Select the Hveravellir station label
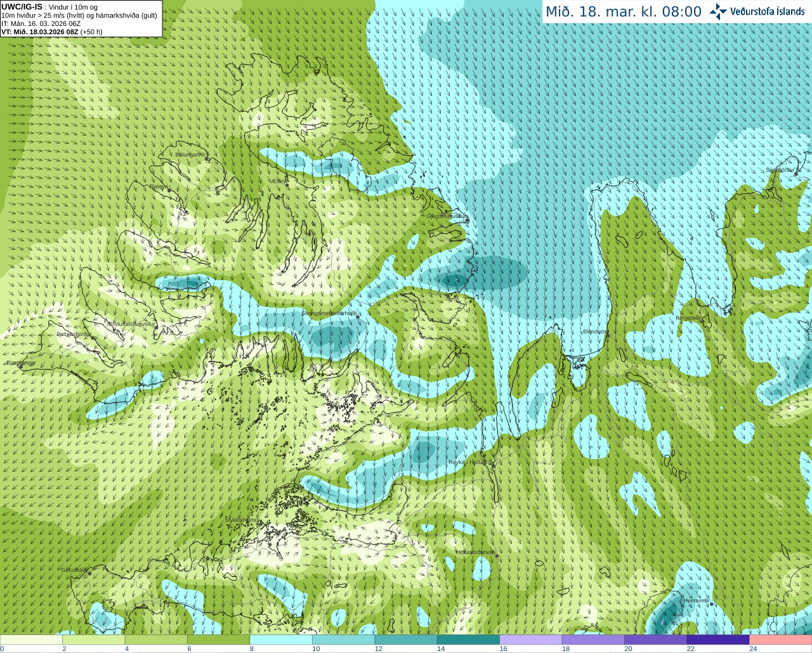The height and width of the screenshot is (653, 812). (x=697, y=600)
